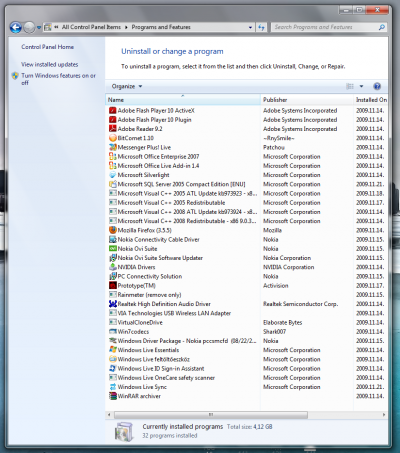Click the Patchou publisher cell
The width and height of the screenshot is (400, 453).
click(274, 147)
